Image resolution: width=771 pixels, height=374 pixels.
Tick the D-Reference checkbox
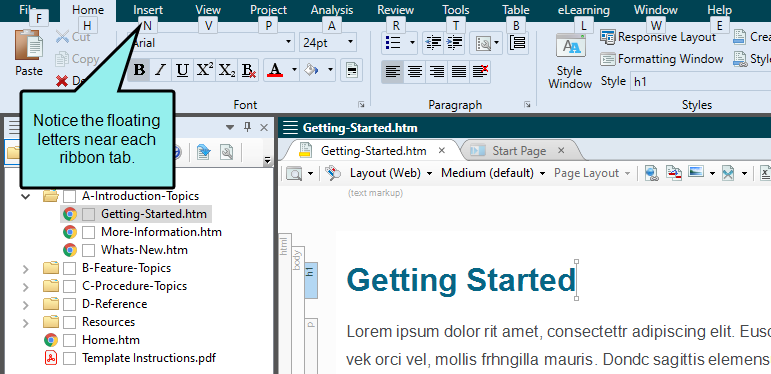point(69,304)
